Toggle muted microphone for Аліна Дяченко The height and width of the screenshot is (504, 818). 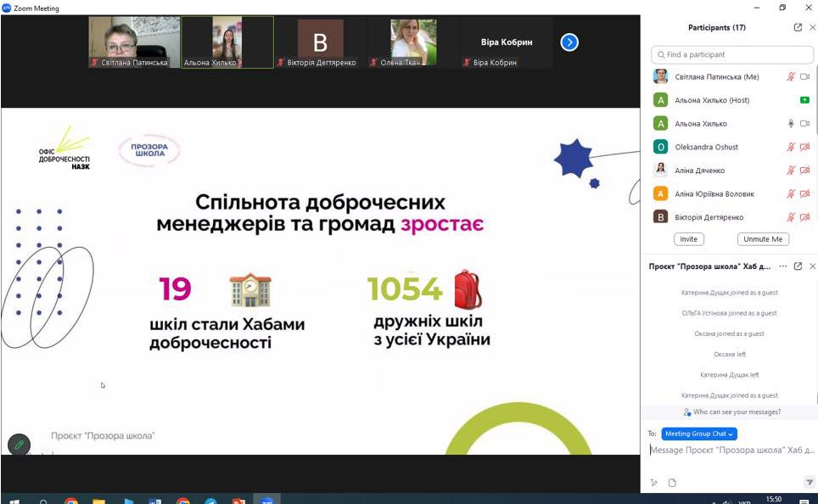(x=791, y=171)
